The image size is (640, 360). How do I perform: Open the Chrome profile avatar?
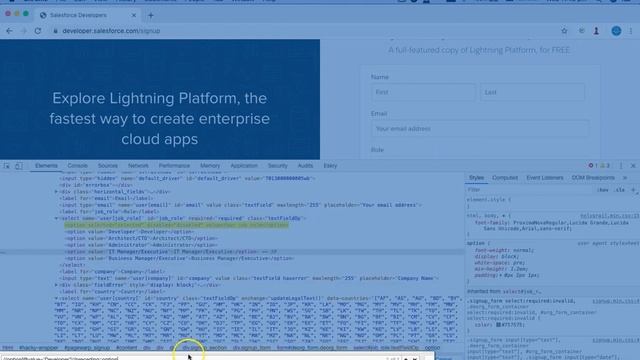click(616, 31)
